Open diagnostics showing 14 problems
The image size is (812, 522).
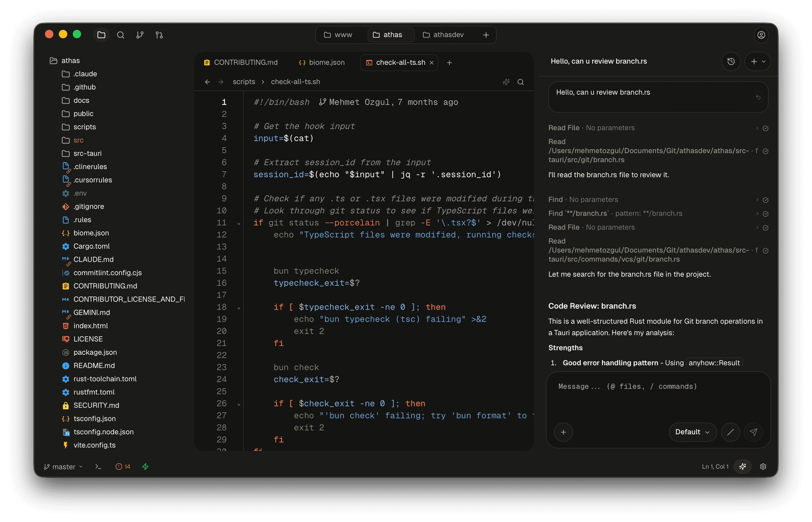tap(123, 467)
